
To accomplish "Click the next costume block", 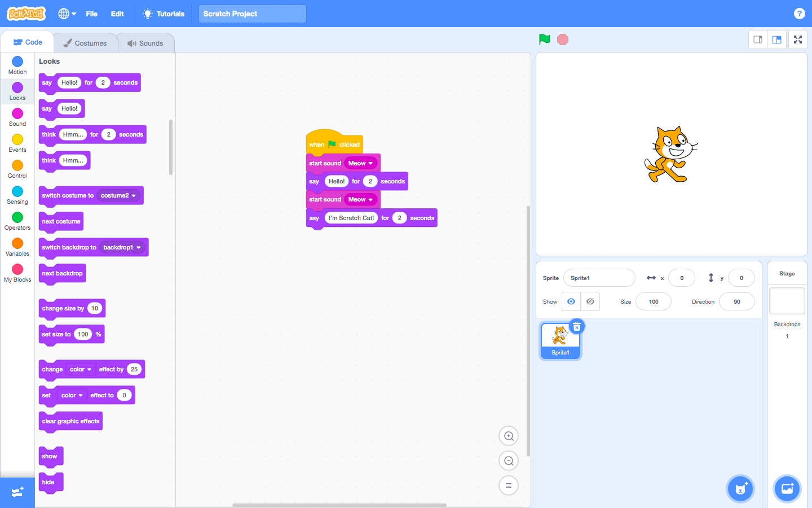I will pyautogui.click(x=61, y=222).
